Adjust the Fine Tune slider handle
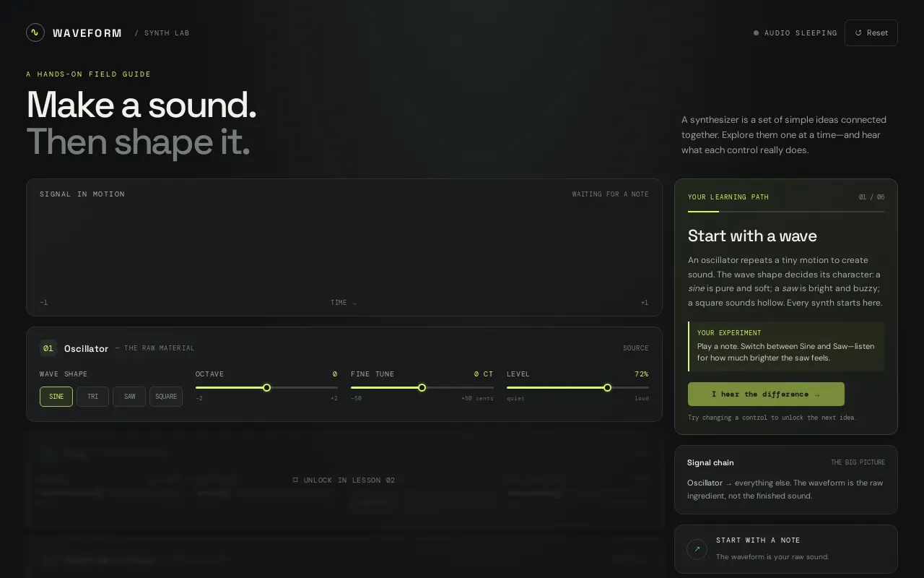The width and height of the screenshot is (924, 578). click(422, 388)
